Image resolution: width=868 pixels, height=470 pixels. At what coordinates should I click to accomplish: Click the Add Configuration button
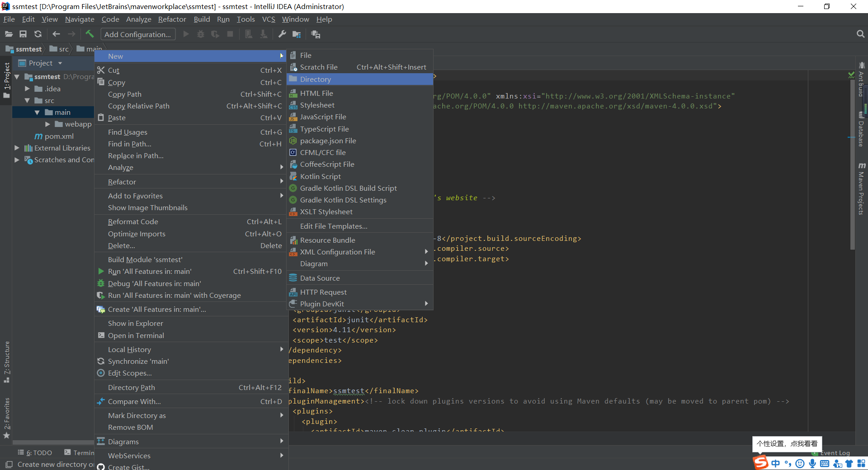(x=138, y=34)
